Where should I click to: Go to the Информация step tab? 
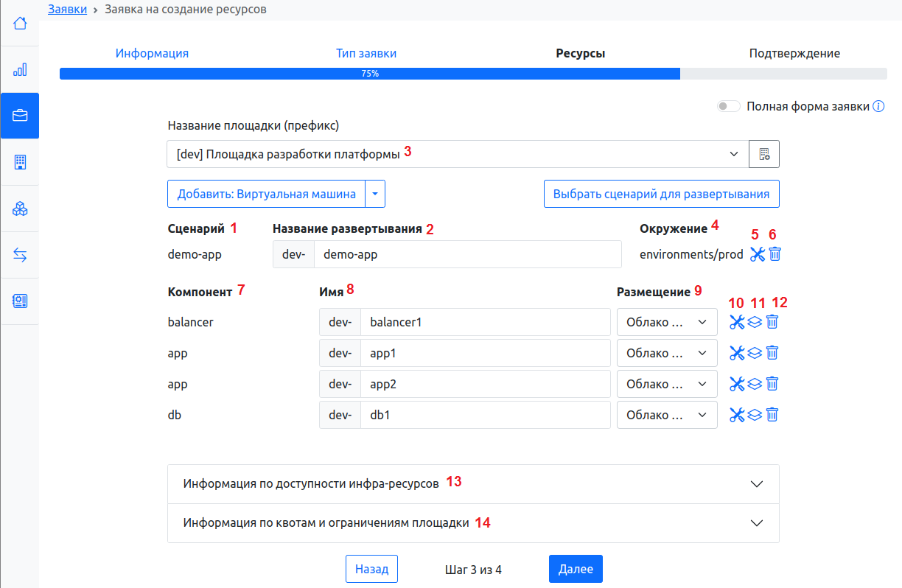pyautogui.click(x=152, y=53)
